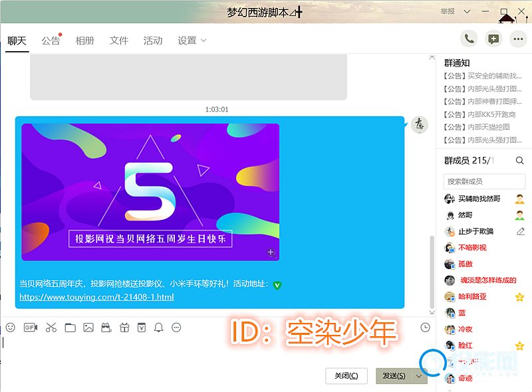This screenshot has width=532, height=392.
Task: Open the 相册 tab
Action: click(85, 41)
